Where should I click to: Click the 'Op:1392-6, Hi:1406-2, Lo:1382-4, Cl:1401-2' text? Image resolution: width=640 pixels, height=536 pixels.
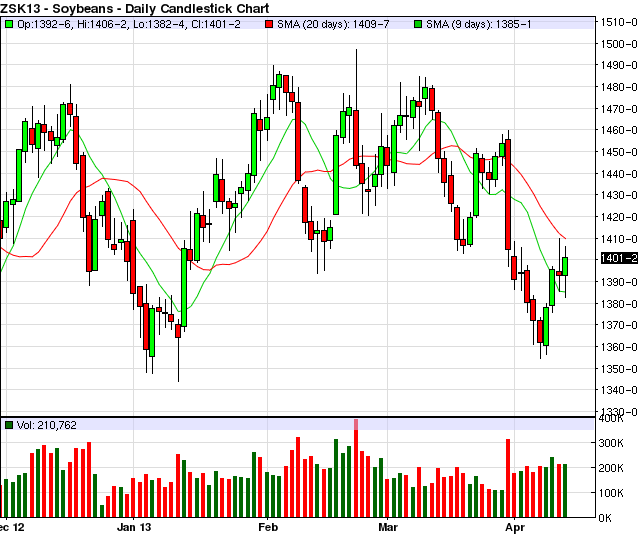pyautogui.click(x=129, y=24)
